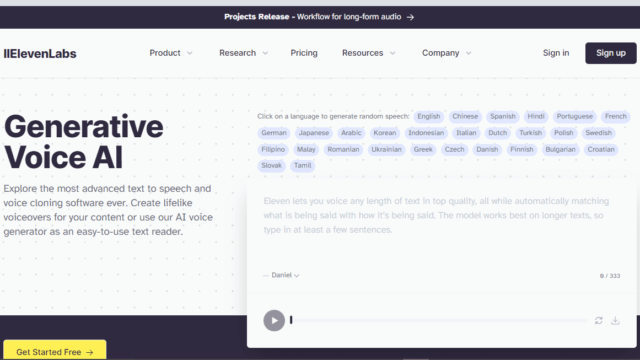Expand the Research menu
This screenshot has height=360, width=640.
243,53
